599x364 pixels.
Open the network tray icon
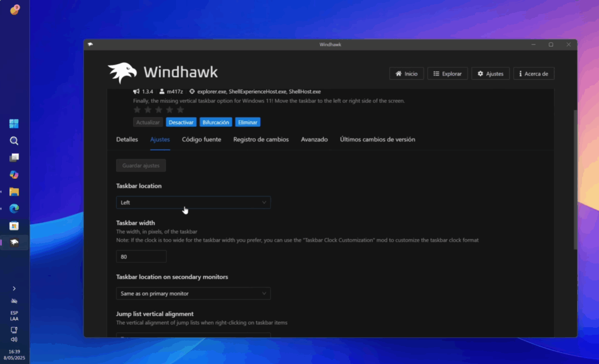point(14,330)
